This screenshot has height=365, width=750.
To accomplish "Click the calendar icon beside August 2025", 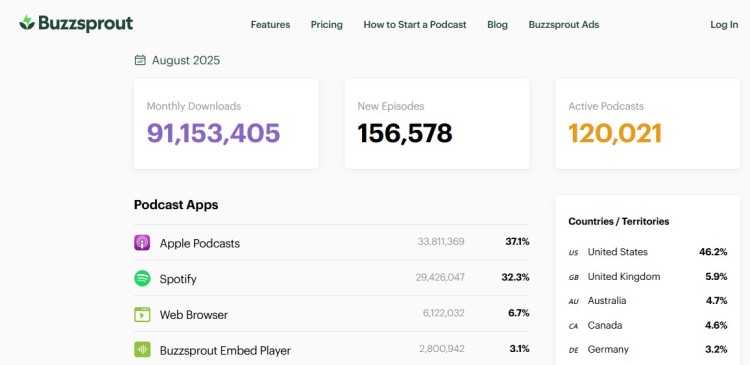I will point(140,60).
